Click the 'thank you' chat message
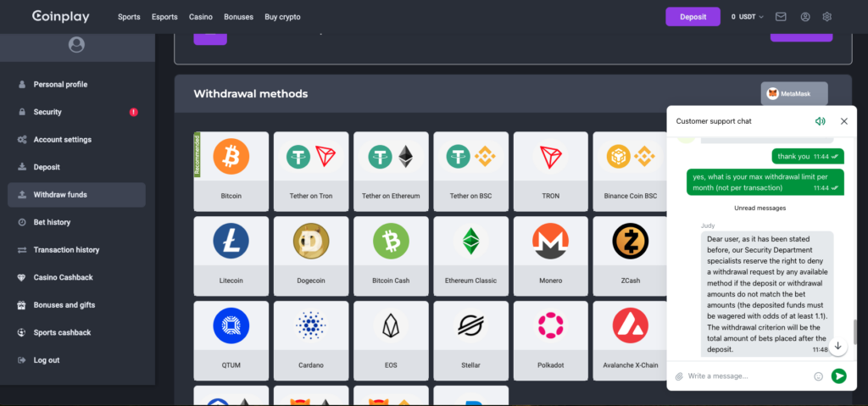Image resolution: width=868 pixels, height=406 pixels. pyautogui.click(x=808, y=156)
